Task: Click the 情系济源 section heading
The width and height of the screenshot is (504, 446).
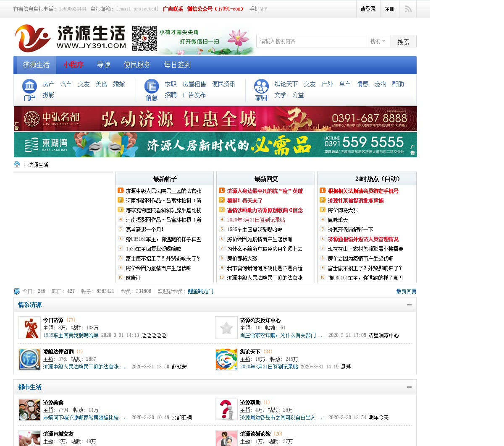Action: 30,305
